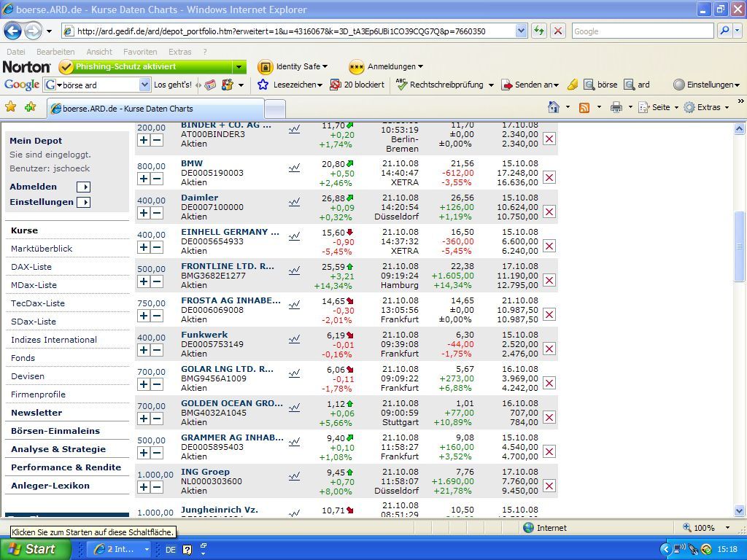Remove FROSTA AG position via red X
This screenshot has width=747, height=560.
point(549,315)
